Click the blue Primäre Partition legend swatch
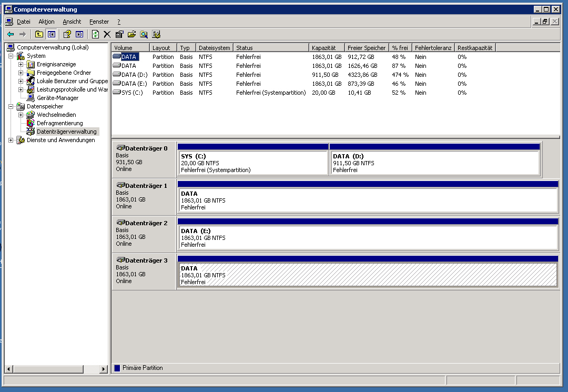The height and width of the screenshot is (392, 568). [117, 368]
